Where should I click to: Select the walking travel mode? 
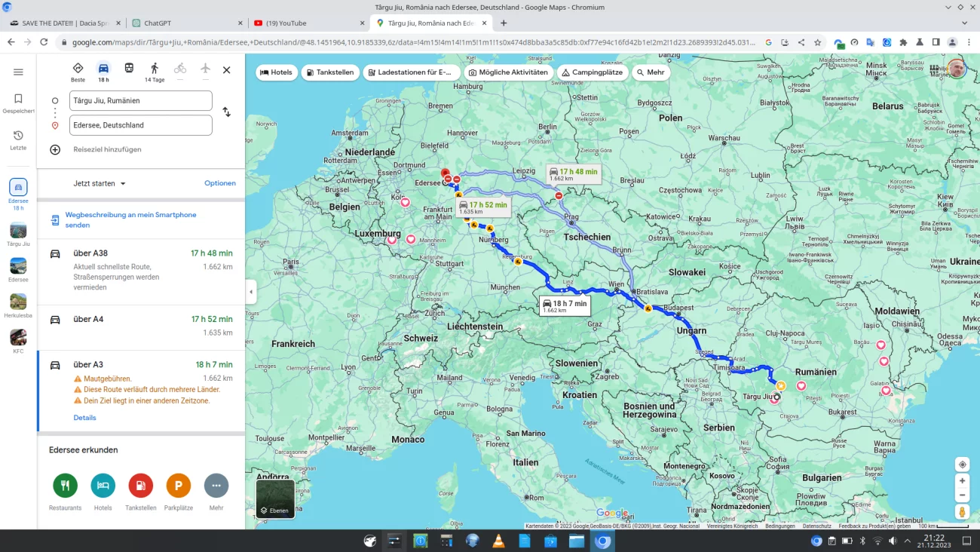tap(155, 72)
